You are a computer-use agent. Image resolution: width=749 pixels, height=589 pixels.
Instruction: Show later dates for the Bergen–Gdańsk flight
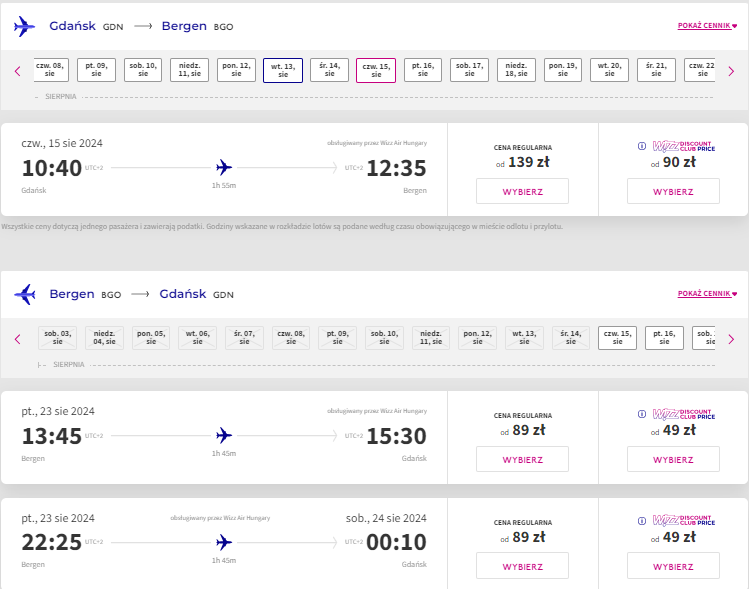pos(731,339)
